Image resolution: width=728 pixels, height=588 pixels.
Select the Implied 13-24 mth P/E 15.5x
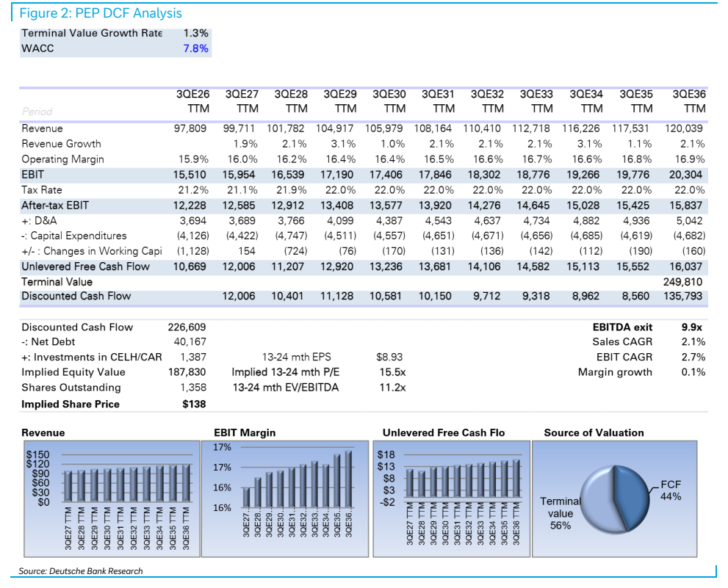tap(392, 372)
